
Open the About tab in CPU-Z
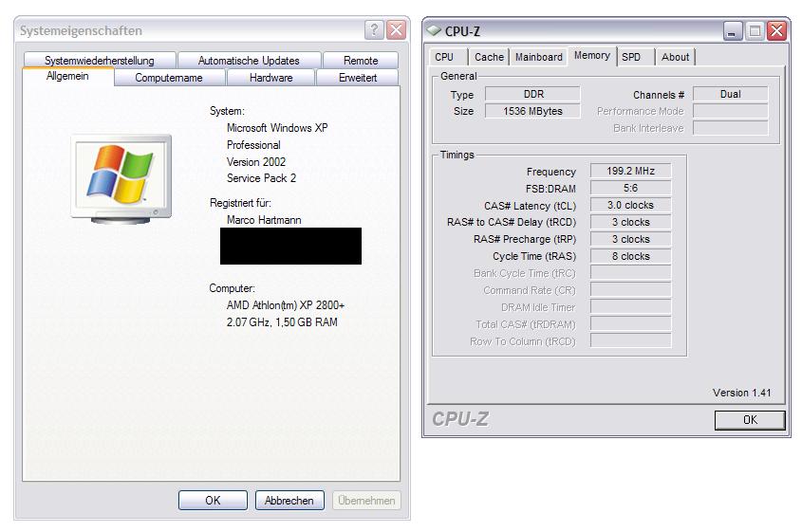point(675,57)
